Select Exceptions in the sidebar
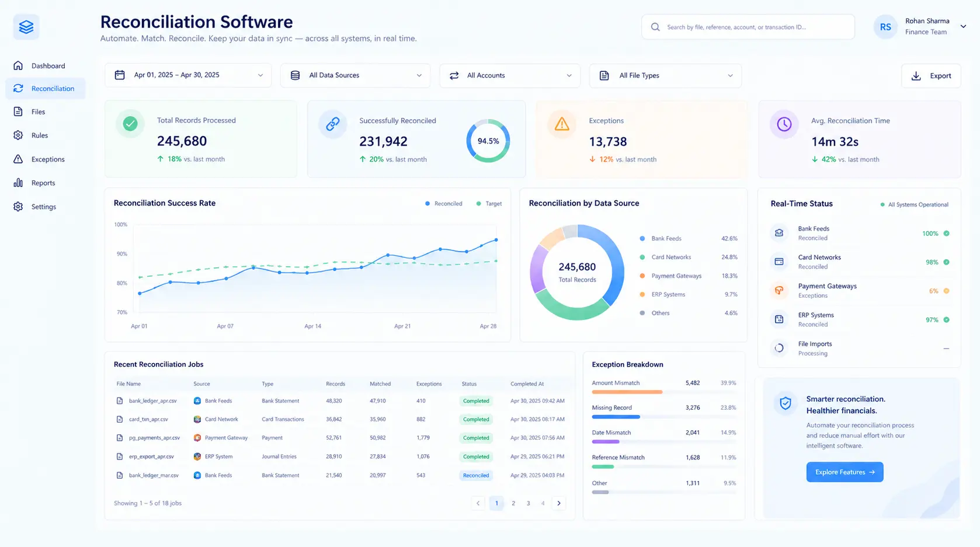The image size is (980, 547). 46,159
